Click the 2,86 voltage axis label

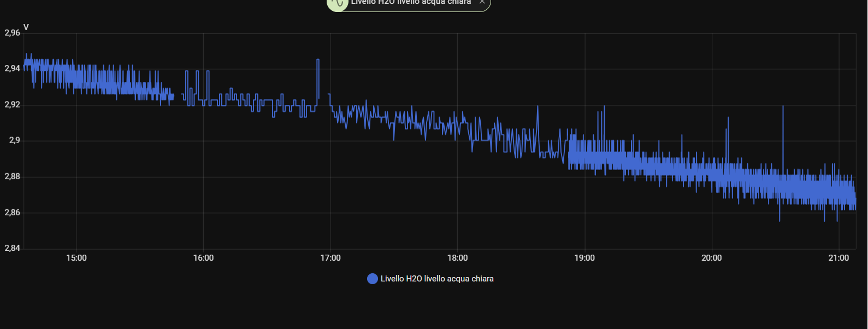point(12,213)
